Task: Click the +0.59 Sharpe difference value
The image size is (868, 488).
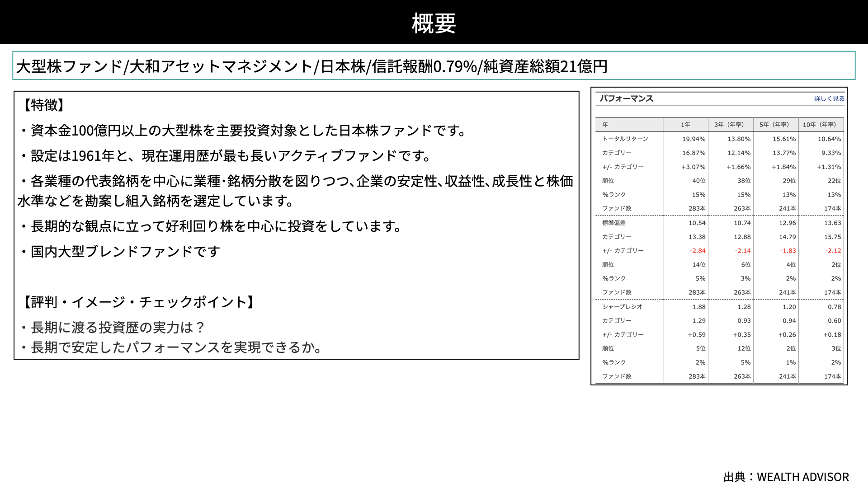Action: (697, 335)
